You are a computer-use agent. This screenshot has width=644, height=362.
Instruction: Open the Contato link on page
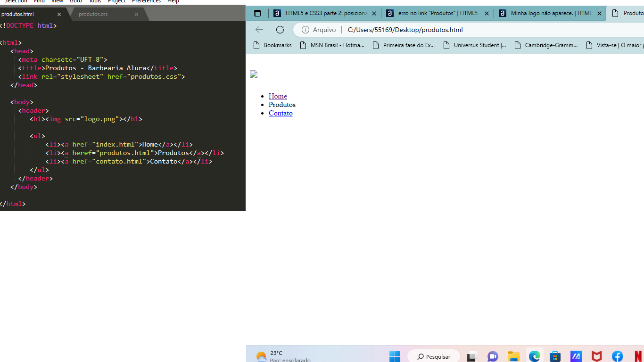[x=281, y=113]
